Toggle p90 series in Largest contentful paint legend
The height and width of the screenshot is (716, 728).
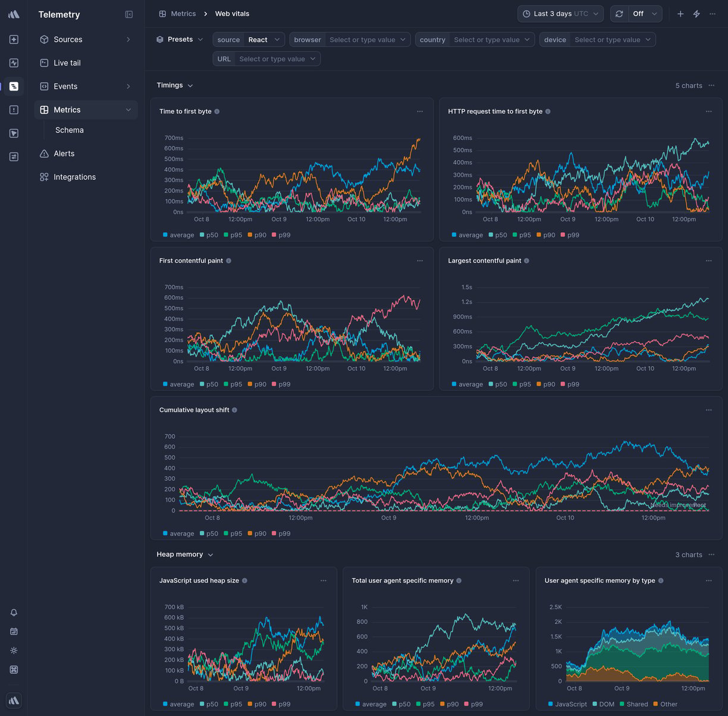click(x=546, y=384)
